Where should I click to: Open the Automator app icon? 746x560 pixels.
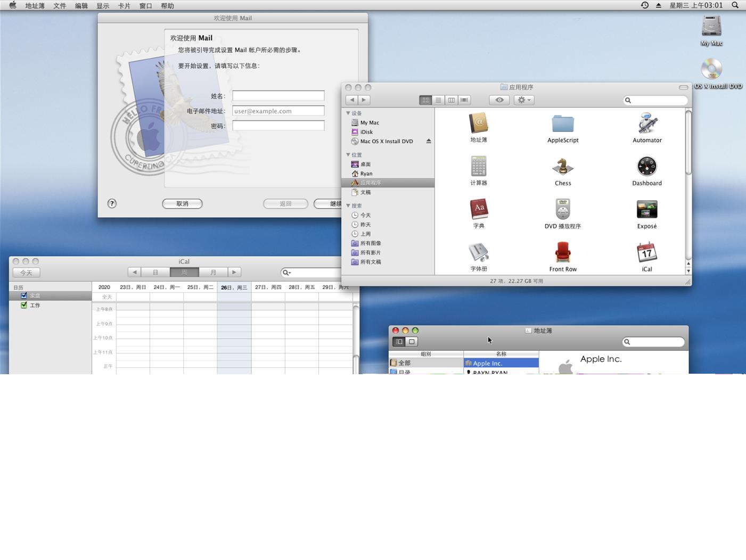[x=646, y=124]
